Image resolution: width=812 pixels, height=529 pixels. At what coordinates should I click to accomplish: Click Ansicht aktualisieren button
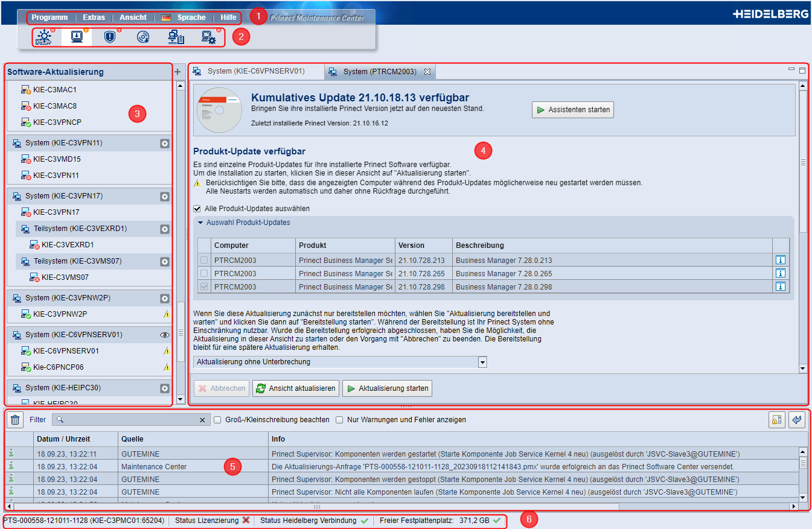pos(296,388)
